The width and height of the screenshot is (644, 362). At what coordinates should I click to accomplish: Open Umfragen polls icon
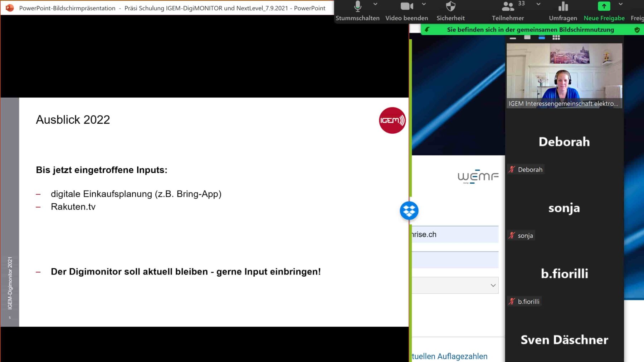click(x=563, y=6)
